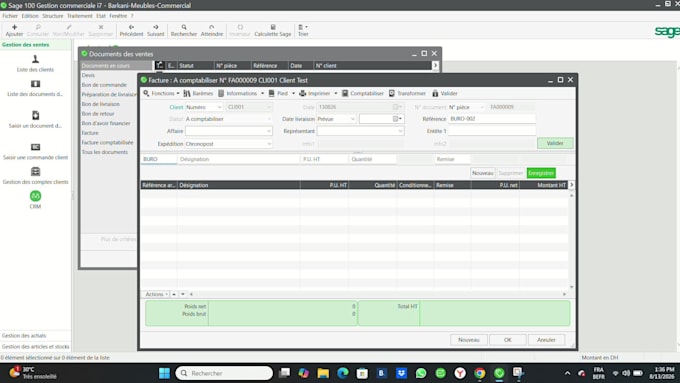The height and width of the screenshot is (383, 680).
Task: Open the Fenêtre menu
Action: (x=118, y=16)
